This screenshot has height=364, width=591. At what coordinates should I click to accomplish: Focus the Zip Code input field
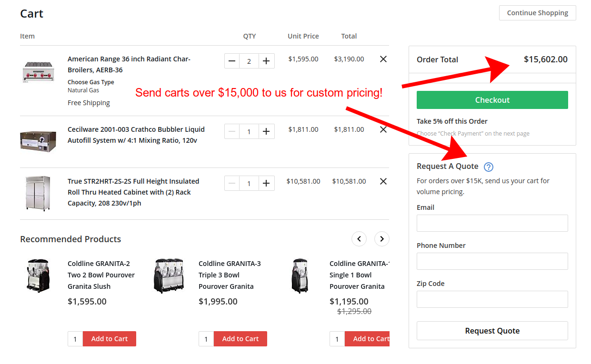pos(492,299)
